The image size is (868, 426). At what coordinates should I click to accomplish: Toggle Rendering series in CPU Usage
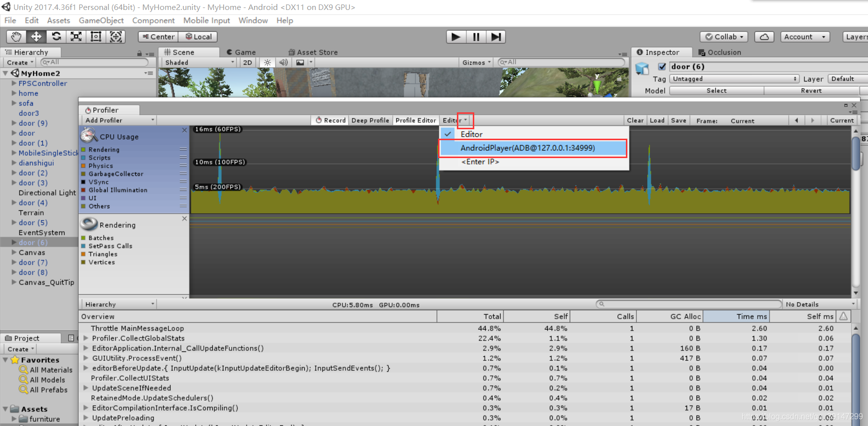(84, 150)
